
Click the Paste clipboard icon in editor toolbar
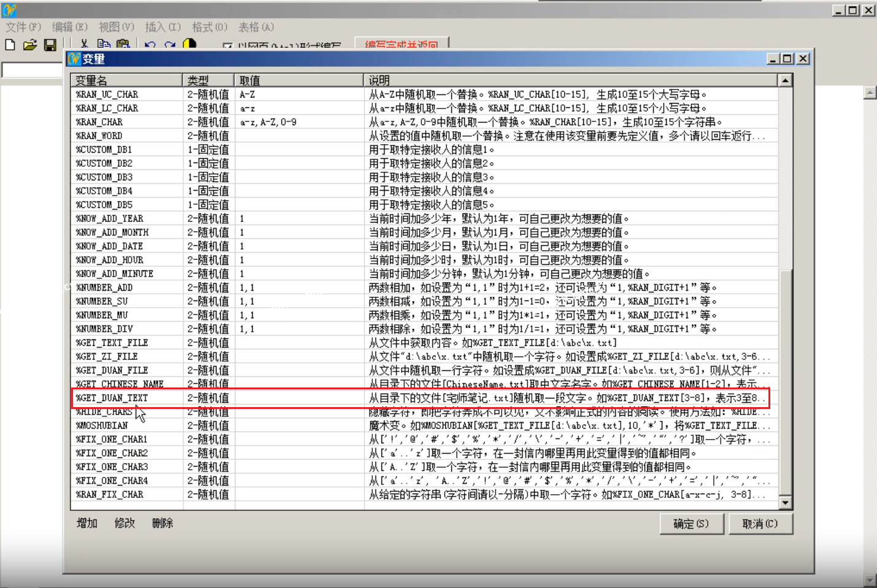coord(123,44)
